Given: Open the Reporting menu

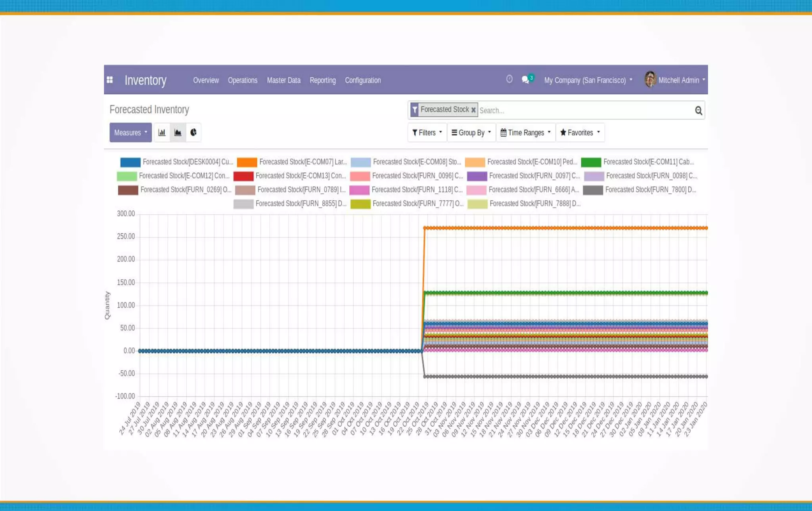Looking at the screenshot, I should click(x=322, y=80).
